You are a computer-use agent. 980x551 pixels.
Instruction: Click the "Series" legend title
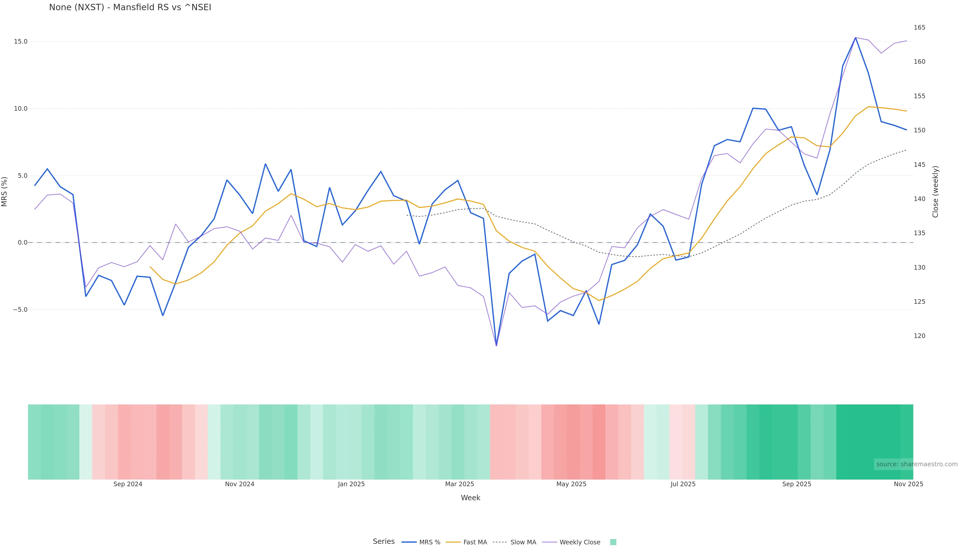click(384, 542)
